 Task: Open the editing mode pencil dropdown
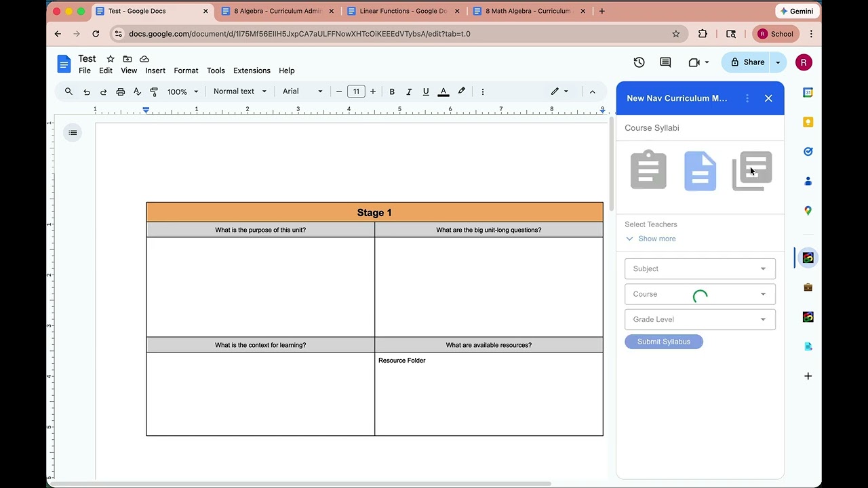[x=559, y=91]
